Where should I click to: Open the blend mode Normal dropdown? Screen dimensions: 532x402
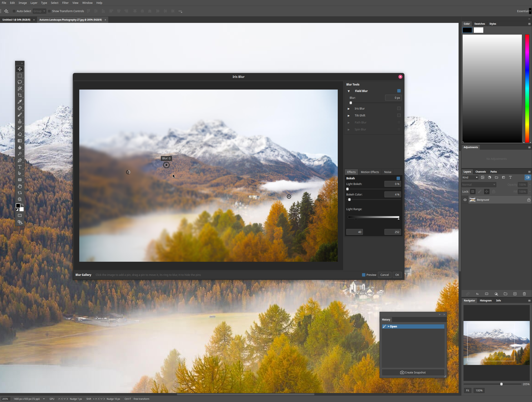479,185
